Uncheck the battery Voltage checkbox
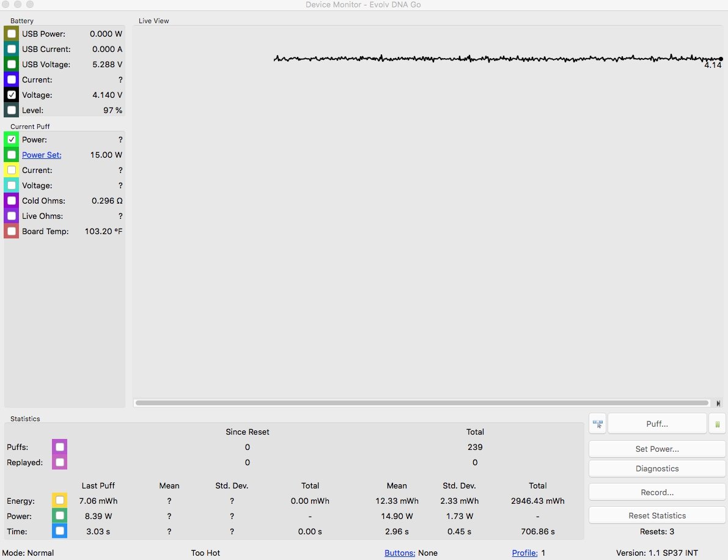 [12, 95]
